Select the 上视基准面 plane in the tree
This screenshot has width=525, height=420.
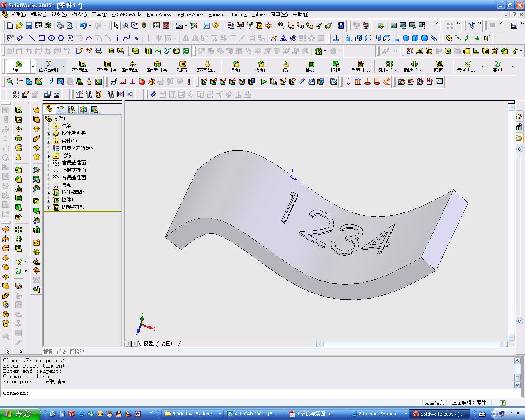74,170
